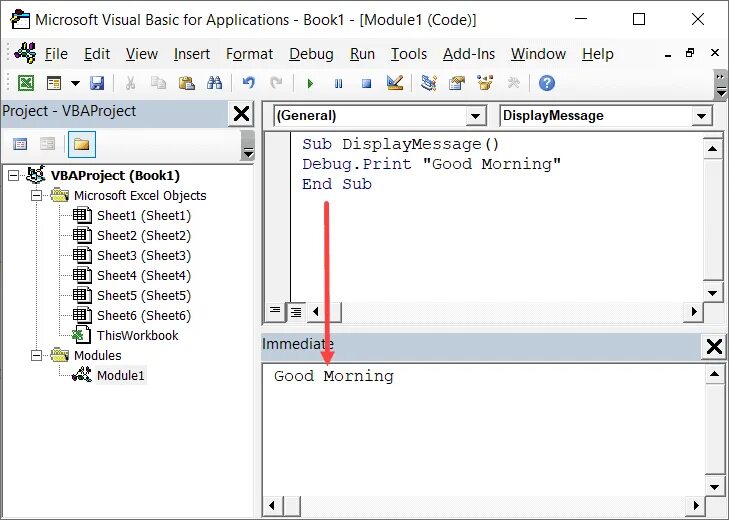The height and width of the screenshot is (520, 729).
Task: Click Immediate window scroll up arrow
Action: (714, 374)
